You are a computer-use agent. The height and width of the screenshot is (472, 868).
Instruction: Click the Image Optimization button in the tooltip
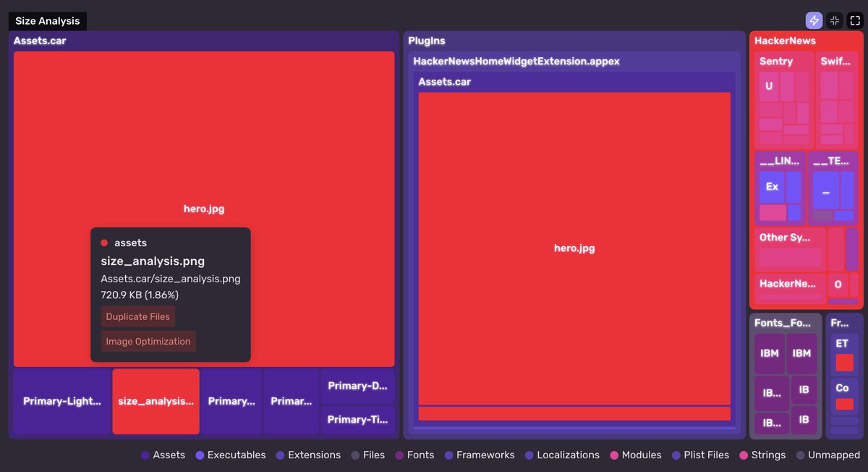coord(148,341)
